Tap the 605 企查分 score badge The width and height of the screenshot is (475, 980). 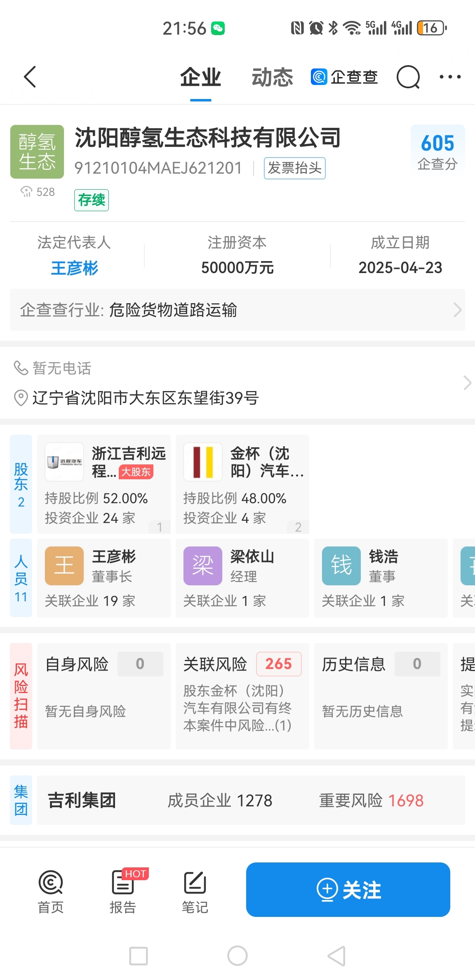tap(437, 151)
